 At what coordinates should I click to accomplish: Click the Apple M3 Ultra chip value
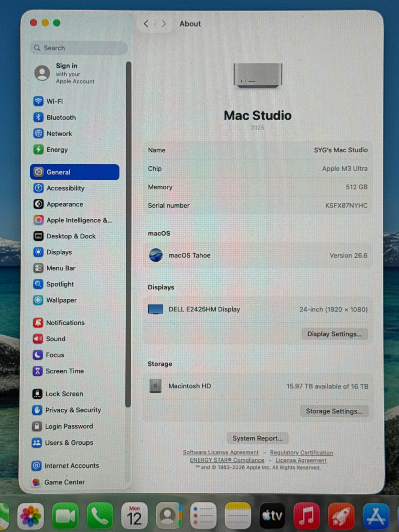point(345,169)
